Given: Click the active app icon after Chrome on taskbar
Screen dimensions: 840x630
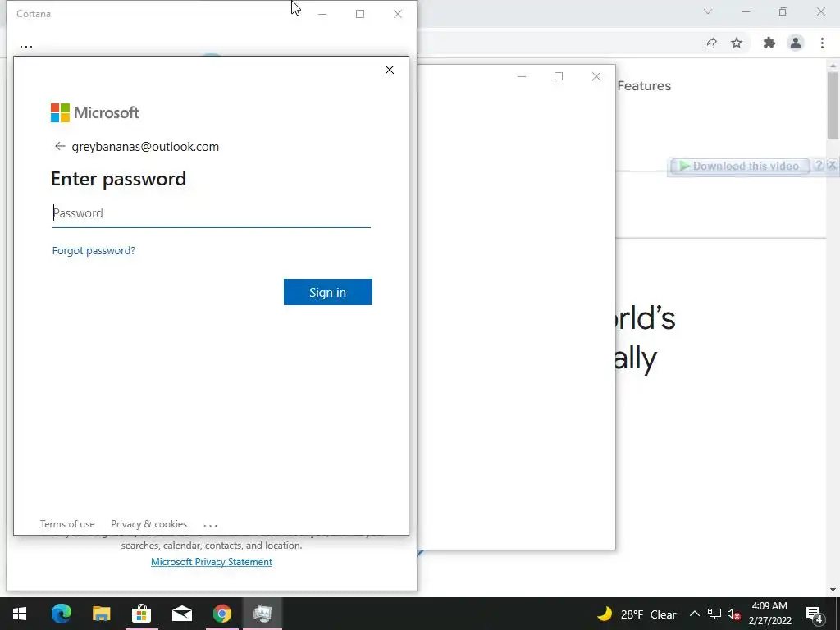Looking at the screenshot, I should tap(262, 614).
